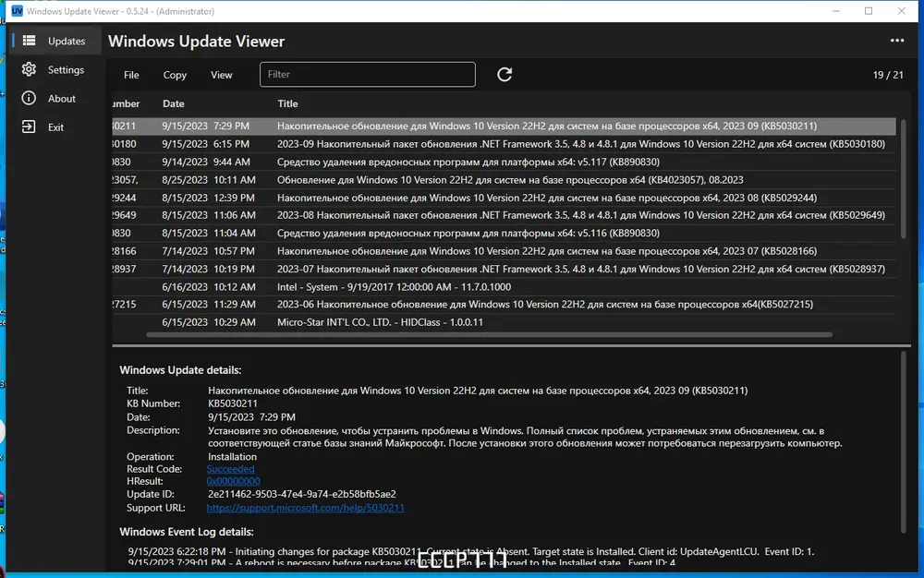Click the KB Number value KB5030211 in details
The image size is (924, 578).
pyautogui.click(x=233, y=403)
